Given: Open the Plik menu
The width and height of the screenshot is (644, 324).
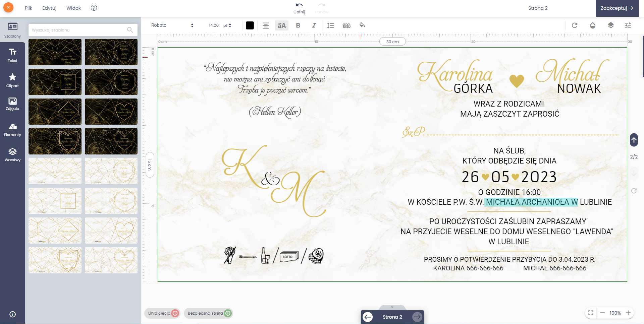Looking at the screenshot, I should pyautogui.click(x=29, y=8).
